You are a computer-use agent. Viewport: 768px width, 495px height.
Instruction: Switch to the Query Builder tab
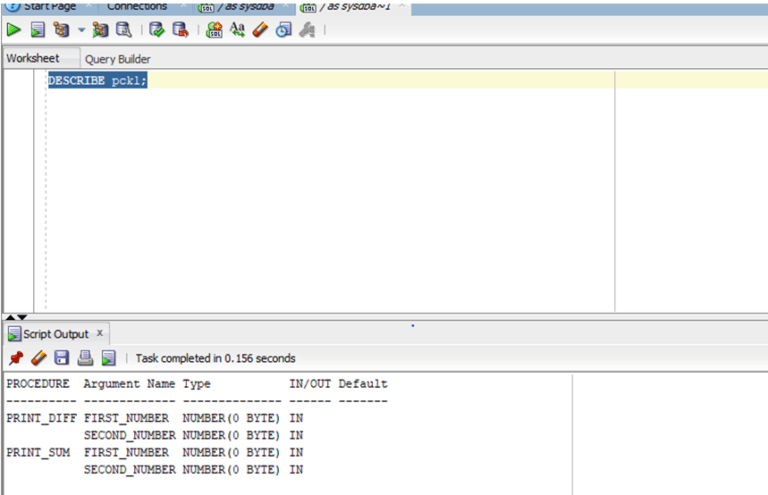[x=118, y=59]
